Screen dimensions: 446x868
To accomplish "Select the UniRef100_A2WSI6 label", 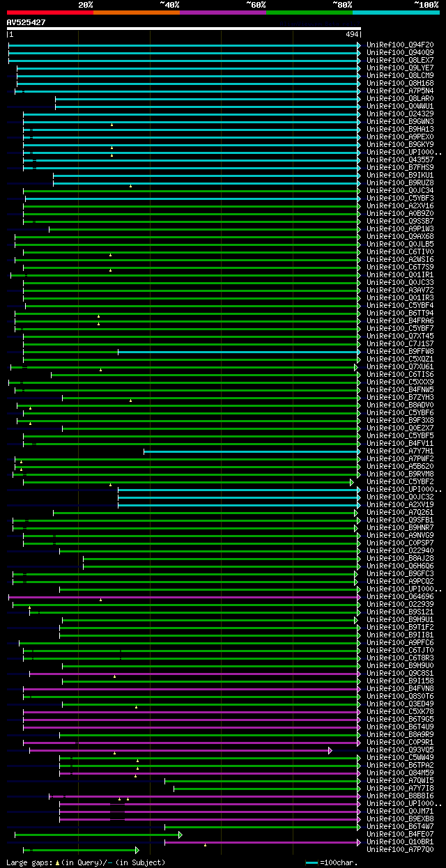I will coord(400,259).
